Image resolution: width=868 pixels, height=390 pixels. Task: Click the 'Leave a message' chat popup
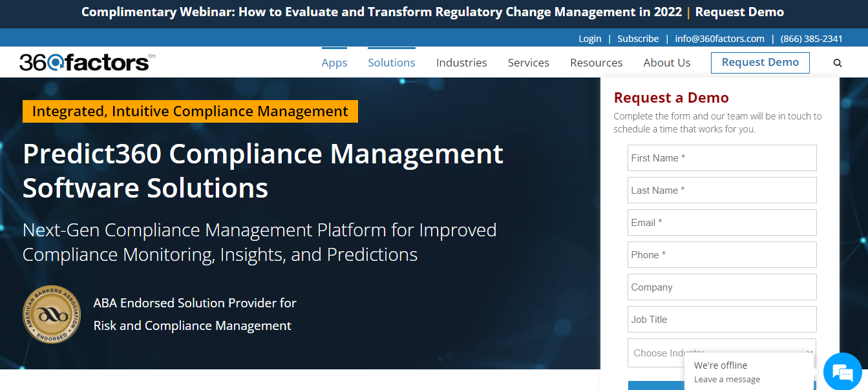coord(750,372)
